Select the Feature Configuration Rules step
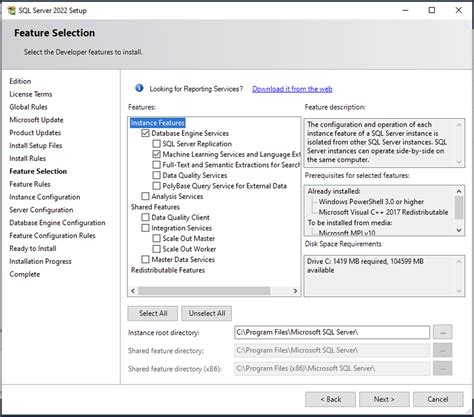Image resolution: width=474 pixels, height=417 pixels. click(52, 236)
